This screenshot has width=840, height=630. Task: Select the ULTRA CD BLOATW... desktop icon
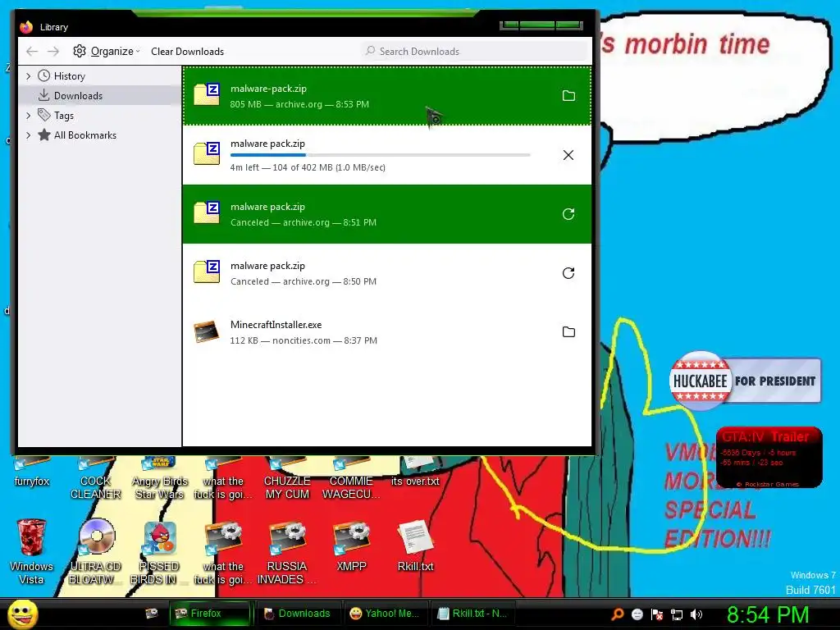pyautogui.click(x=96, y=552)
